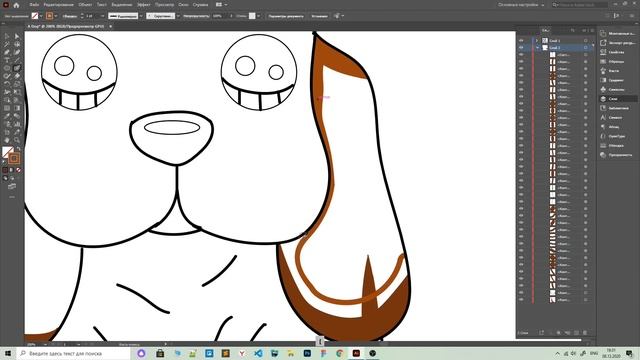The image size is (640, 360).
Task: Collapse Слой 2 layer arrow
Action: tap(537, 48)
